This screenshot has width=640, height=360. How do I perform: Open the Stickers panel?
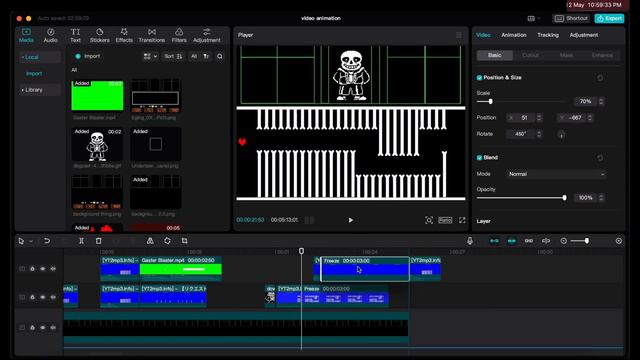pos(100,36)
